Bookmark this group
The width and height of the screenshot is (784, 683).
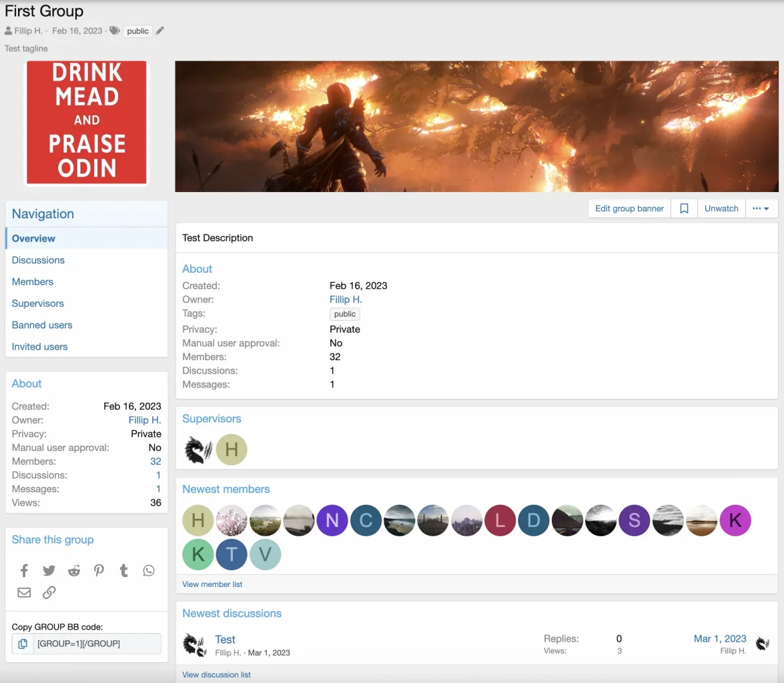(x=683, y=208)
